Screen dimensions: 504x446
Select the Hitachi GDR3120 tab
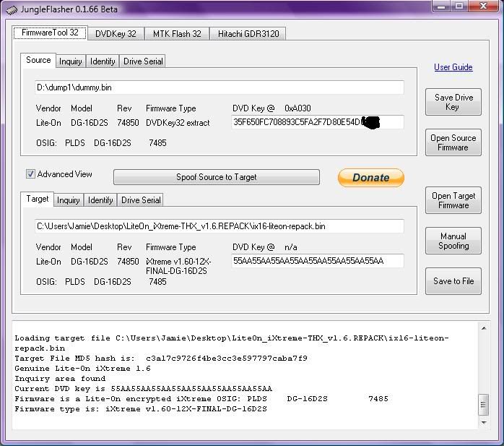click(x=249, y=34)
